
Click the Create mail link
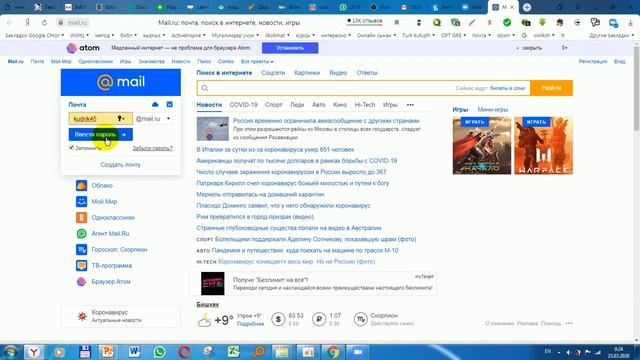(120, 165)
